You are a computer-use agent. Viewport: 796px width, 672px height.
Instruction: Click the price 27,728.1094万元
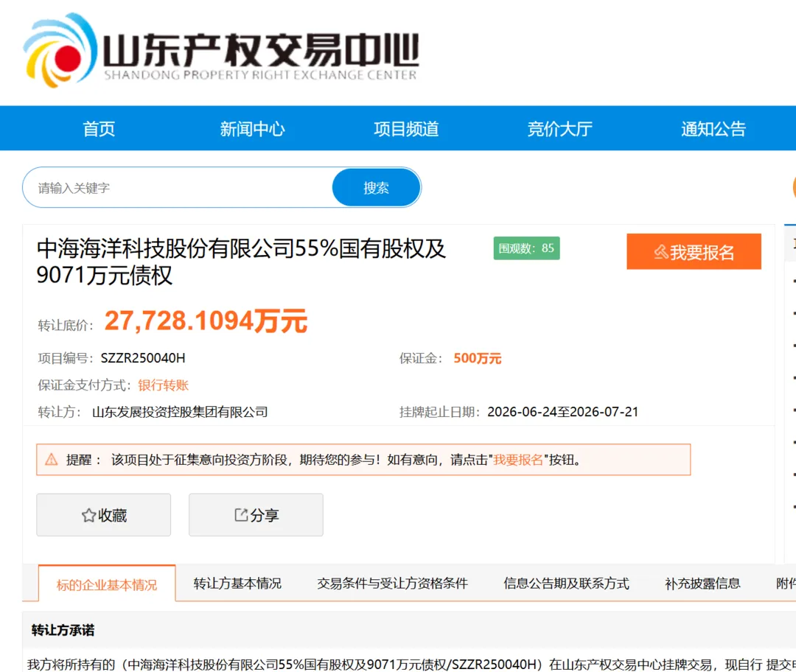pyautogui.click(x=206, y=321)
